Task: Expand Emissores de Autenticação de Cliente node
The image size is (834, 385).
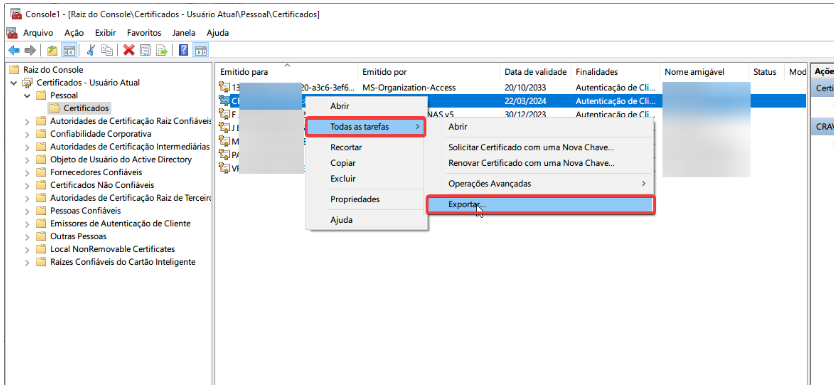Action: coord(27,223)
